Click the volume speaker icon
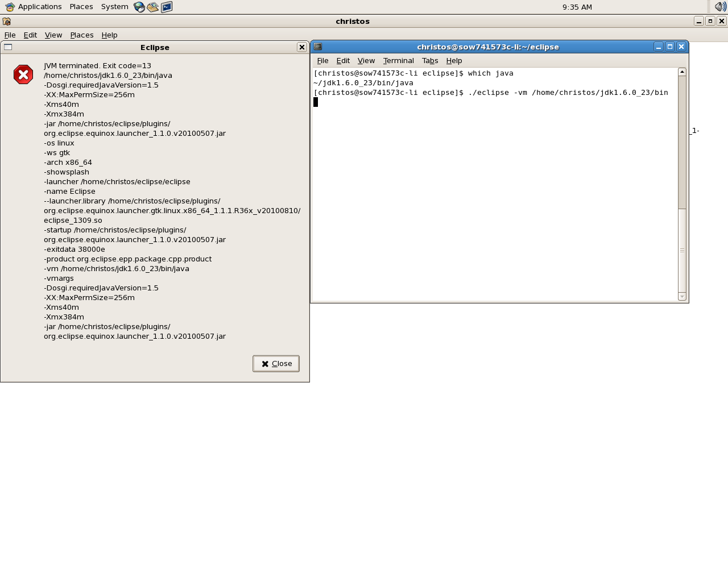728x582 pixels. point(721,7)
